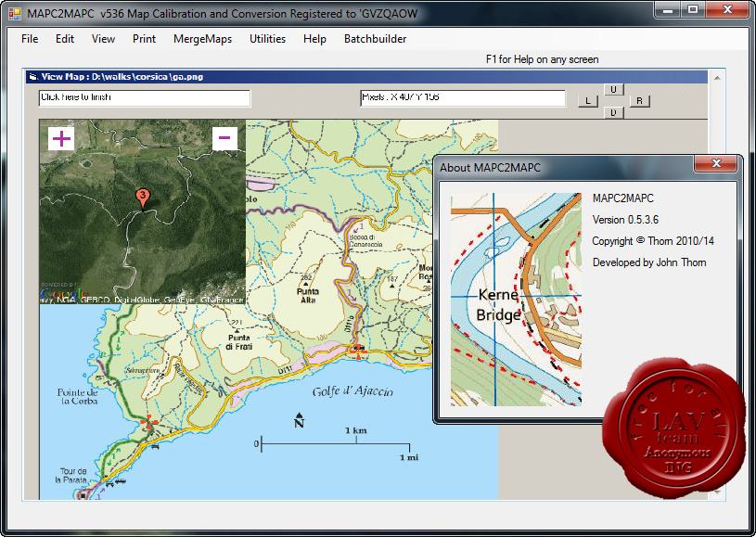Zoom out with the purple minus icon
Viewport: 756px width, 537px height.
click(x=224, y=138)
